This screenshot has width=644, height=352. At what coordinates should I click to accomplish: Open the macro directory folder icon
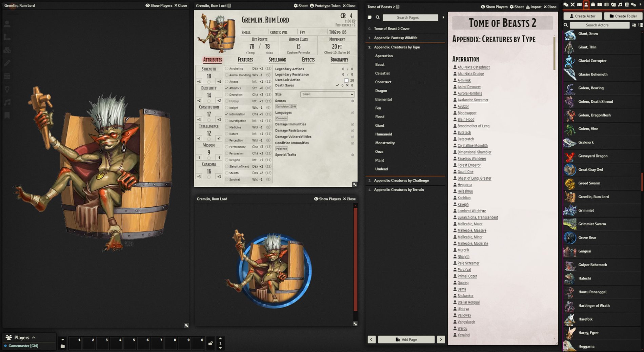point(63,346)
